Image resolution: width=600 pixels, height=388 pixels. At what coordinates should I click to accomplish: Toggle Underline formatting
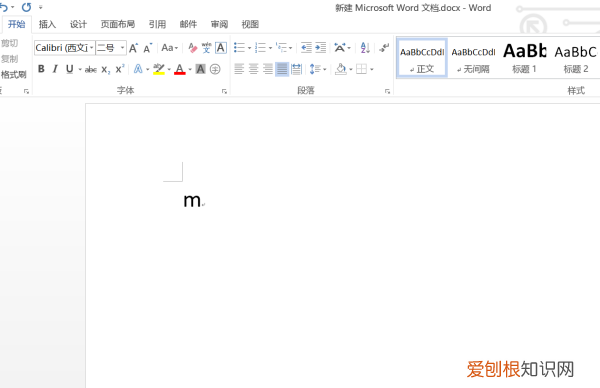pyautogui.click(x=70, y=69)
